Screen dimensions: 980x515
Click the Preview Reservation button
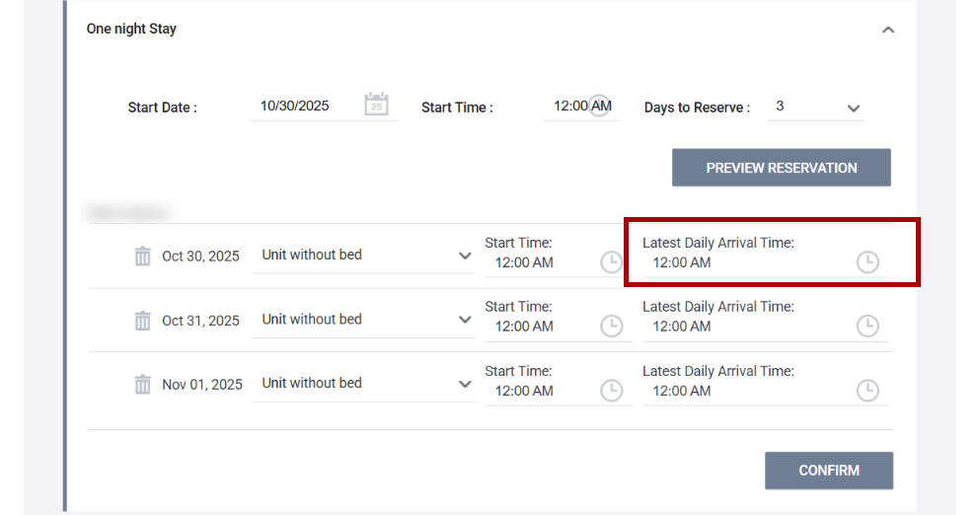tap(781, 168)
